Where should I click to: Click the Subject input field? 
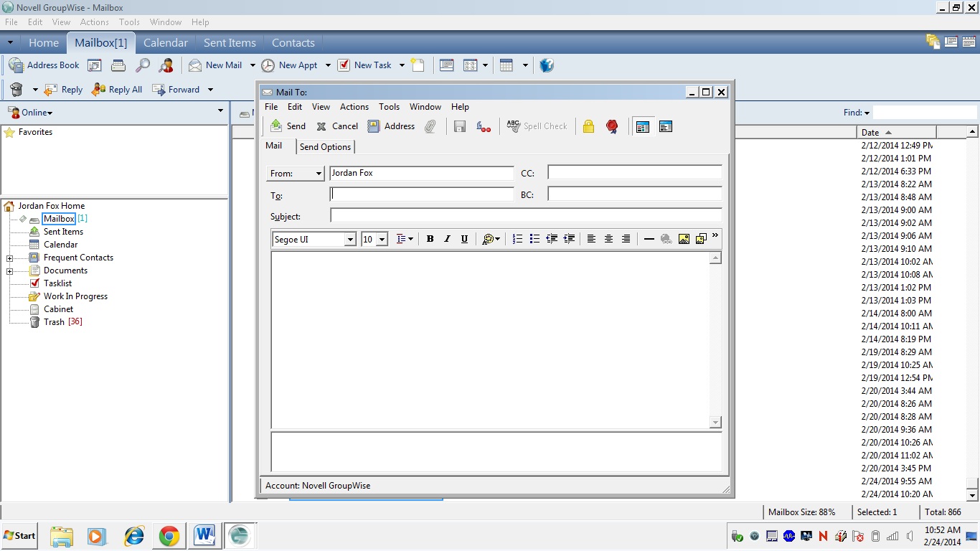pos(526,215)
